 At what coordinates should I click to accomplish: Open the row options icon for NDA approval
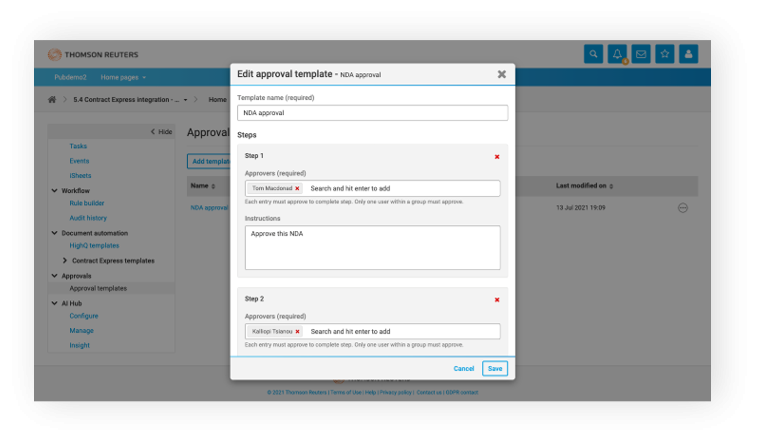tap(682, 208)
